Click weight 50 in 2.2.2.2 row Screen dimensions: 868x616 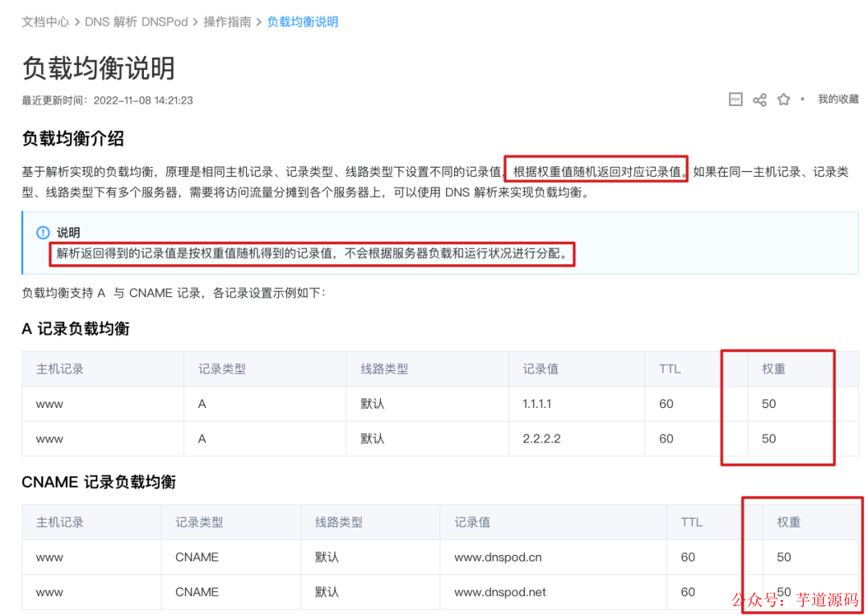click(x=769, y=439)
